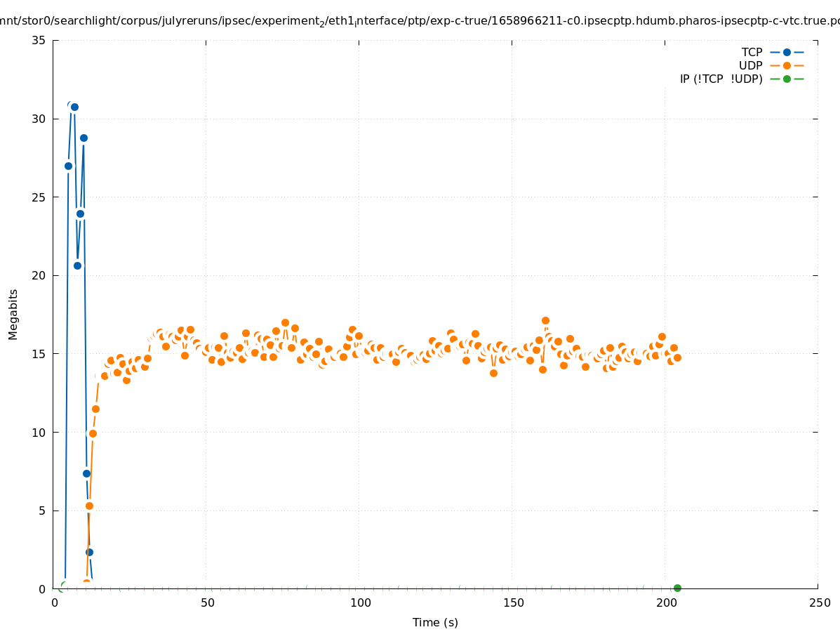Click the 250 tick label on the x-axis

point(819,603)
